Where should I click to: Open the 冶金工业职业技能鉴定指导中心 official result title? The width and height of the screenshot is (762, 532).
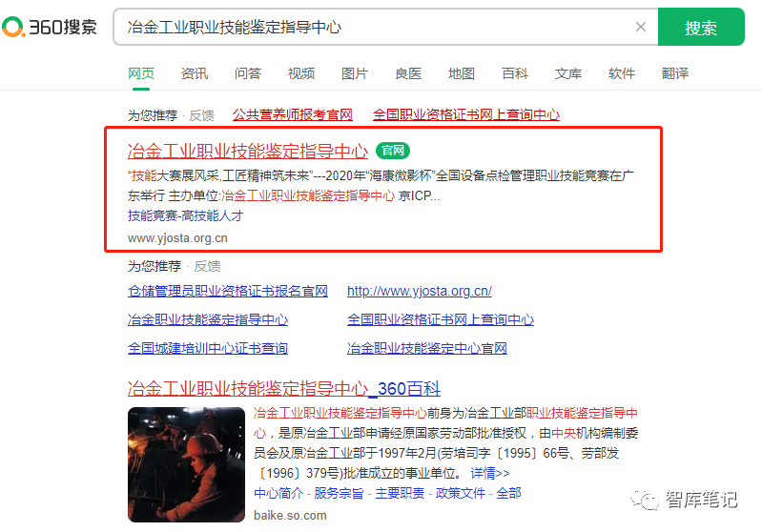(248, 151)
